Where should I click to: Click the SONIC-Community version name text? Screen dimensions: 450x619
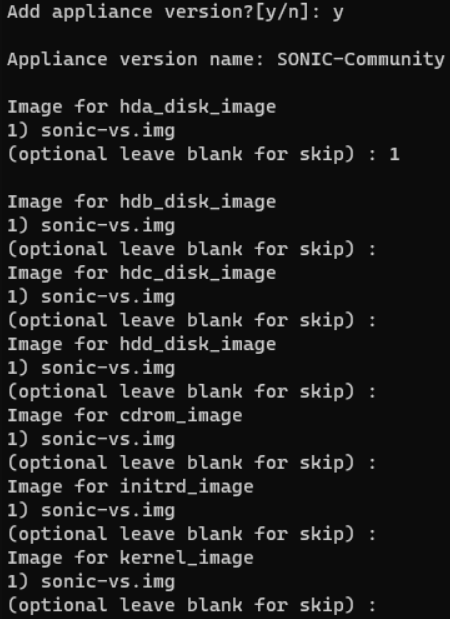(x=361, y=60)
